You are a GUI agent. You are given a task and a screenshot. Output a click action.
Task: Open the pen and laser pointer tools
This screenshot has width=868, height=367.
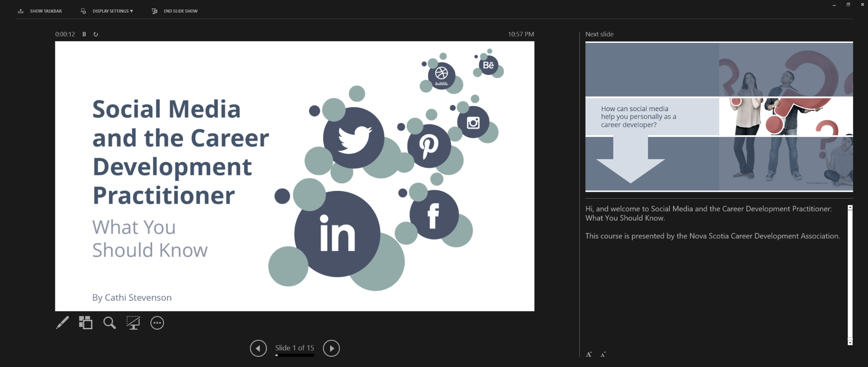point(62,323)
